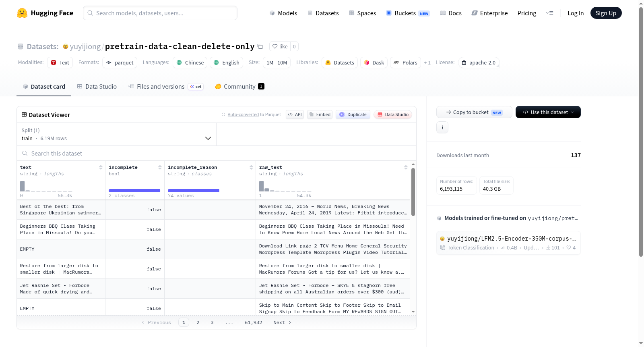Click the text lengths histogram
Image resolution: width=644 pixels, height=347 pixels.
pos(46,186)
